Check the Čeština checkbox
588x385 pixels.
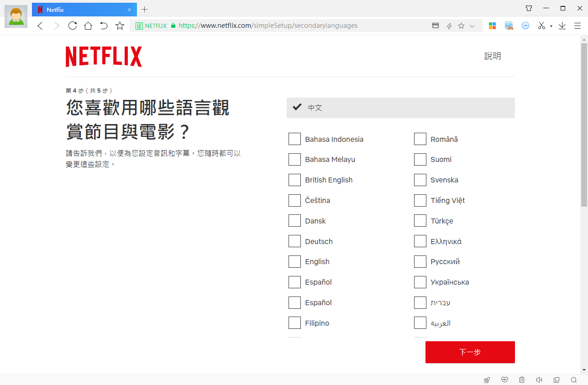tap(294, 200)
